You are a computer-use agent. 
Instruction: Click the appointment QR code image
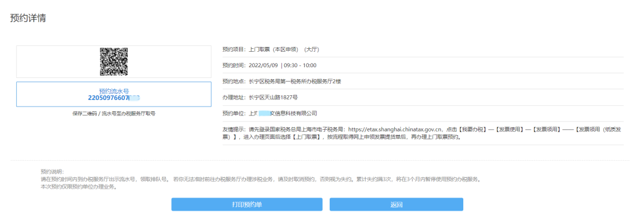click(x=114, y=62)
